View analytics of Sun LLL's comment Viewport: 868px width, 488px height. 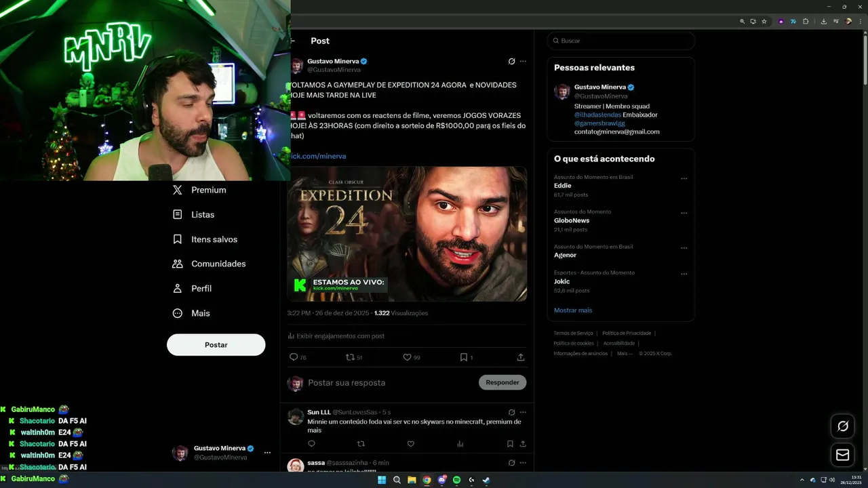pyautogui.click(x=460, y=444)
